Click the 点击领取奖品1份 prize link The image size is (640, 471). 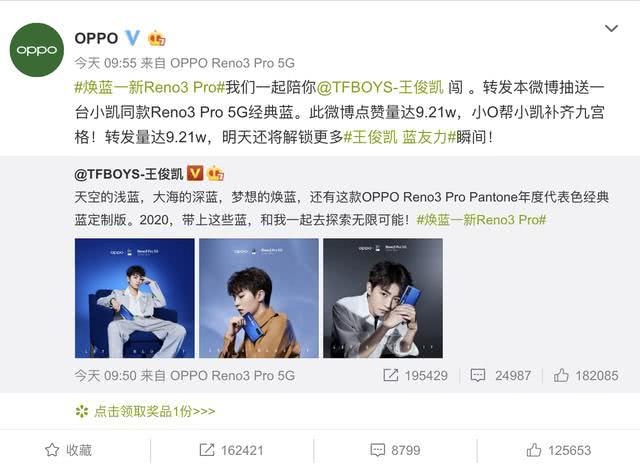tap(154, 411)
